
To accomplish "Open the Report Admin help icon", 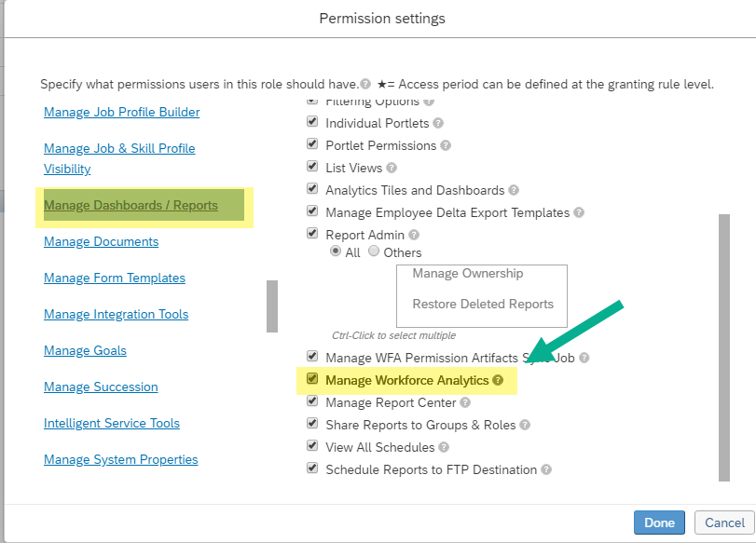I will [x=414, y=235].
